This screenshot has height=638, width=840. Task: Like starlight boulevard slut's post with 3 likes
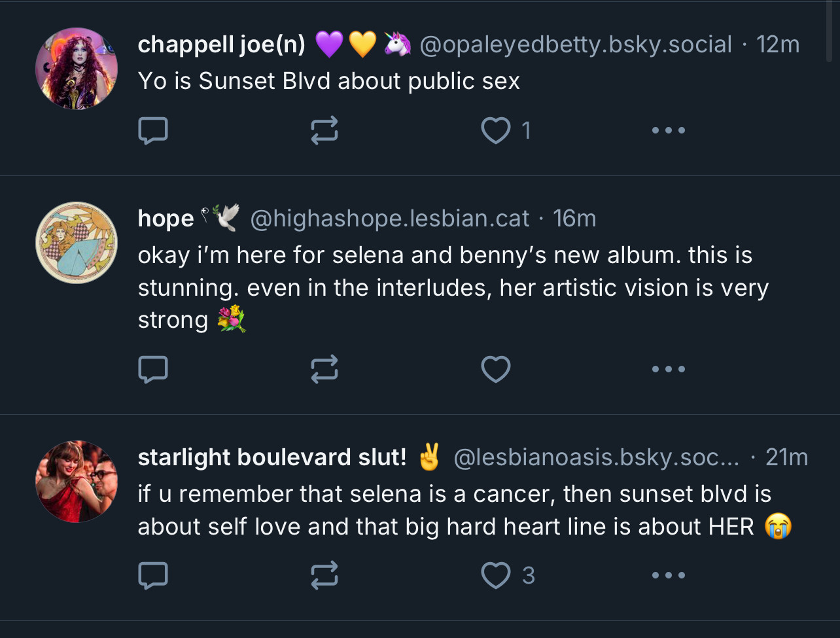508,575
